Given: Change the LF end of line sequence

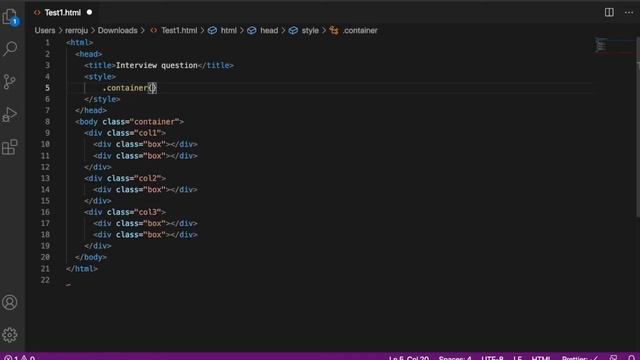Looking at the screenshot, I should [x=518, y=358].
